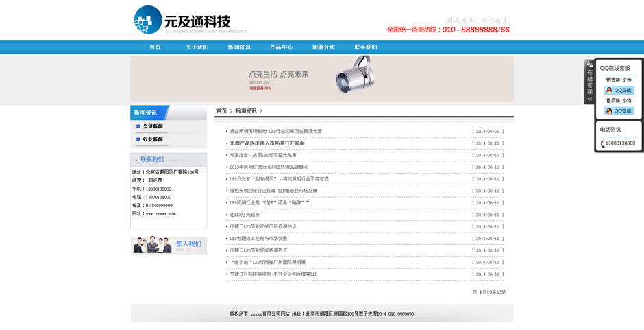Open article 受益照明市场启动 LED行业迎来历史最好光景
Image resolution: width=644 pixels, height=330 pixels.
point(275,131)
